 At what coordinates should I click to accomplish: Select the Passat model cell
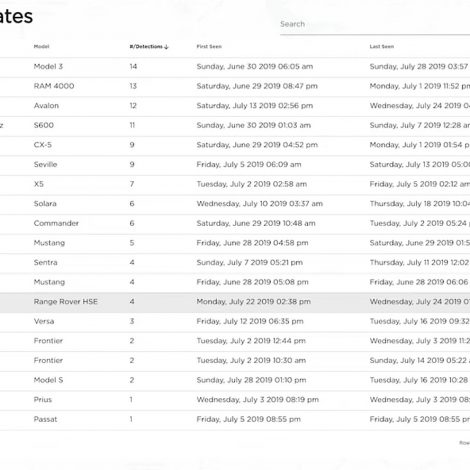(x=45, y=419)
